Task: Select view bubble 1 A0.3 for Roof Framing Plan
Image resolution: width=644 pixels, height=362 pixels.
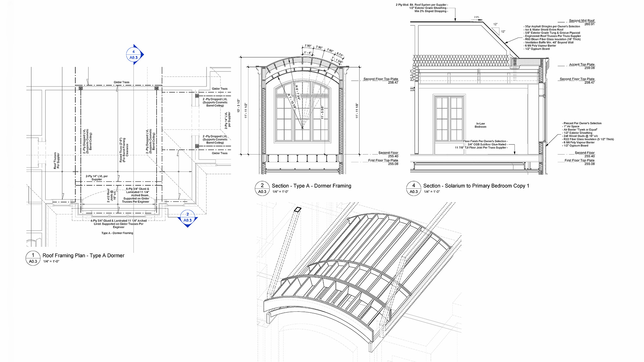Action: pos(33,258)
